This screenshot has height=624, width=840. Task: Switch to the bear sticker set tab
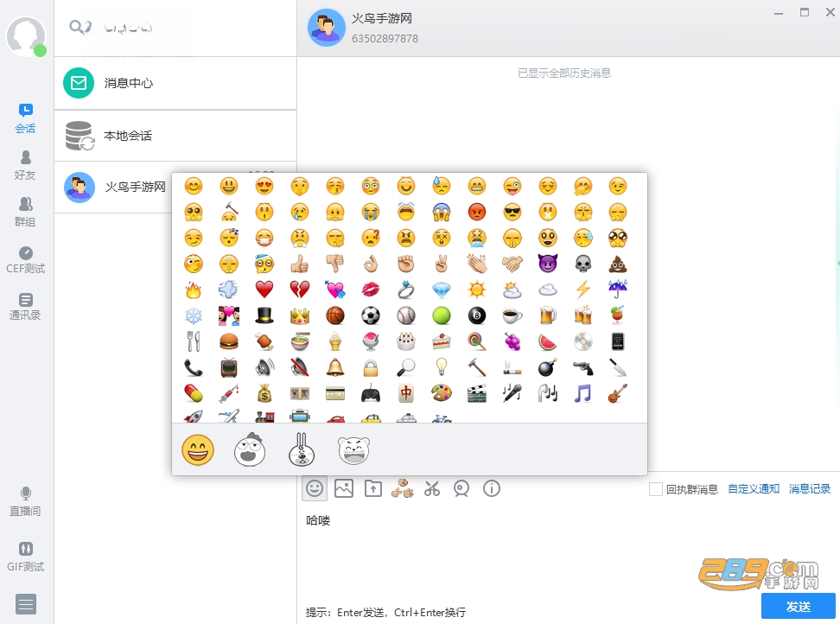[354, 450]
